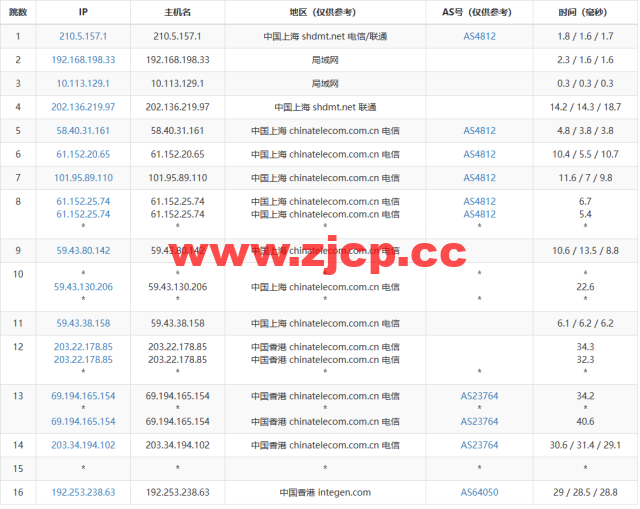Screen dimensions: 640x509
Task: Open IP link 58.40.31.161
Action: point(83,131)
